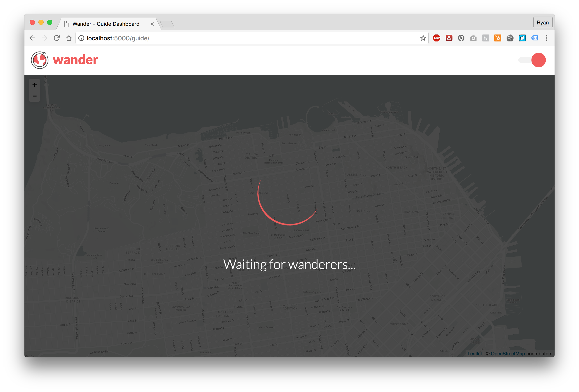Select the Wander - Guide Dashboard tab
Image resolution: width=579 pixels, height=392 pixels.
(x=106, y=24)
